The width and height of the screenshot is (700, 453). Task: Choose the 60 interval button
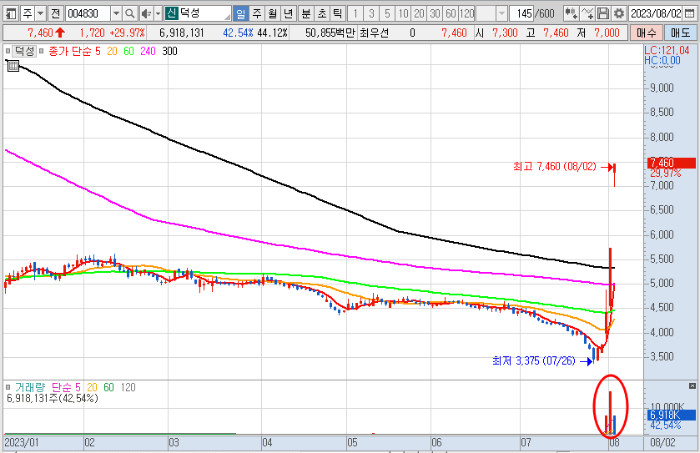pyautogui.click(x=451, y=14)
